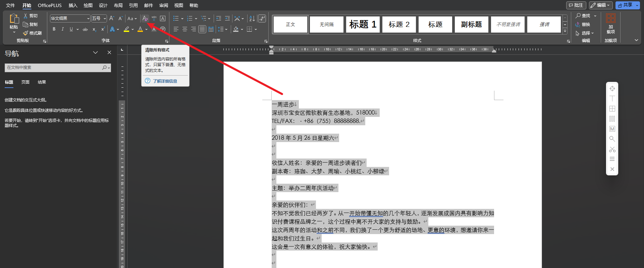The height and width of the screenshot is (268, 644).
Task: Click the Increase Indent icon
Action: [227, 18]
